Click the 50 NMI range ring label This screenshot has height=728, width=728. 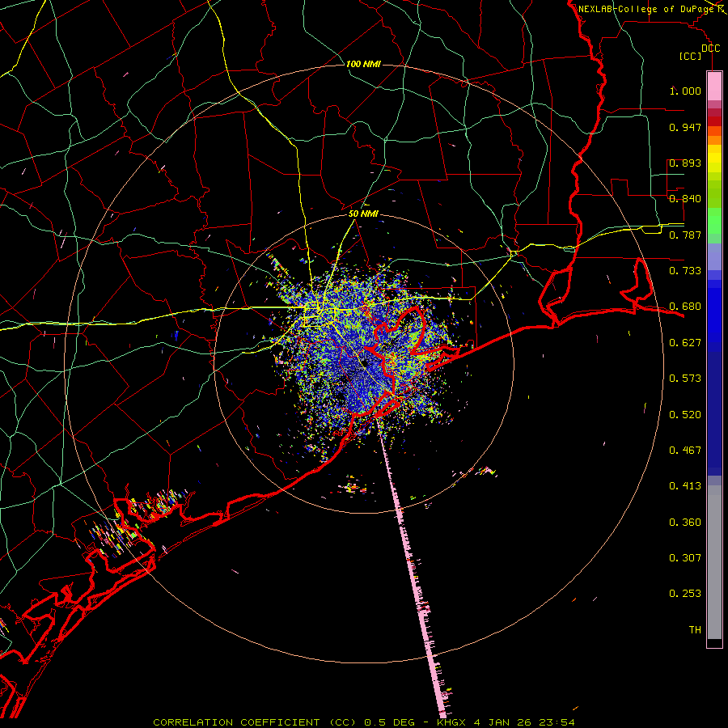[x=363, y=214]
